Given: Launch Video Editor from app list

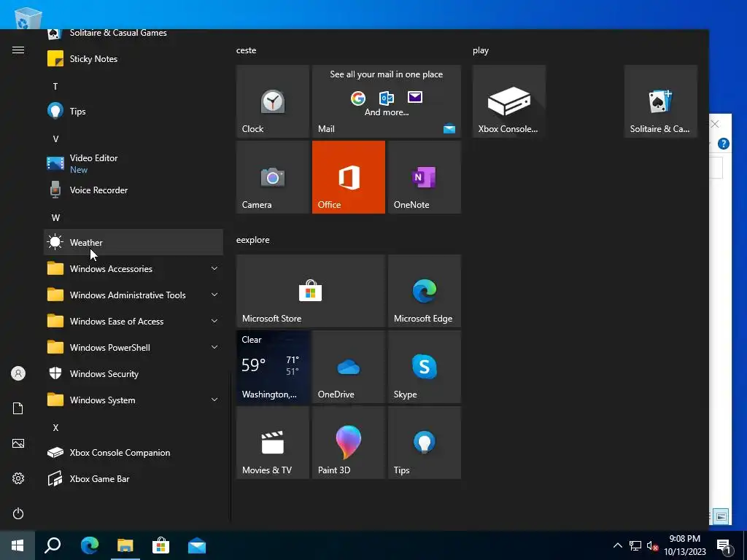Looking at the screenshot, I should (x=133, y=164).
